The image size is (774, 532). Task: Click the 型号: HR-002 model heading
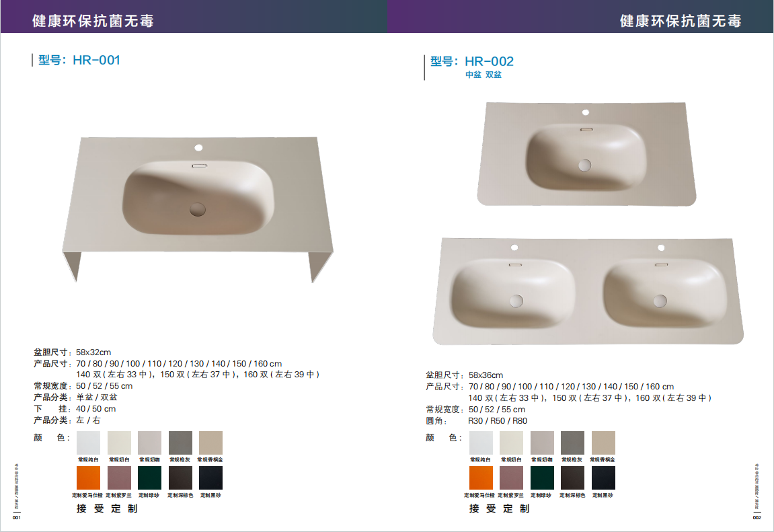click(472, 62)
